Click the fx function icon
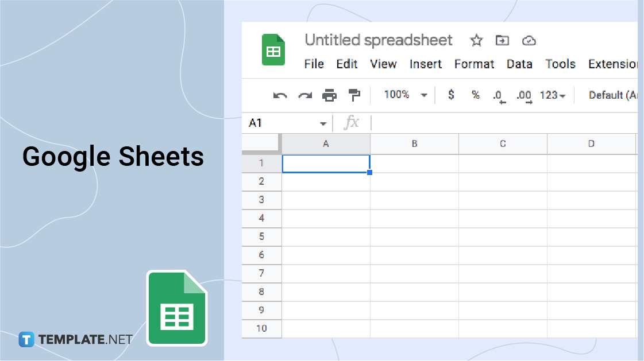Viewport: 644px width, 361px height. click(351, 123)
